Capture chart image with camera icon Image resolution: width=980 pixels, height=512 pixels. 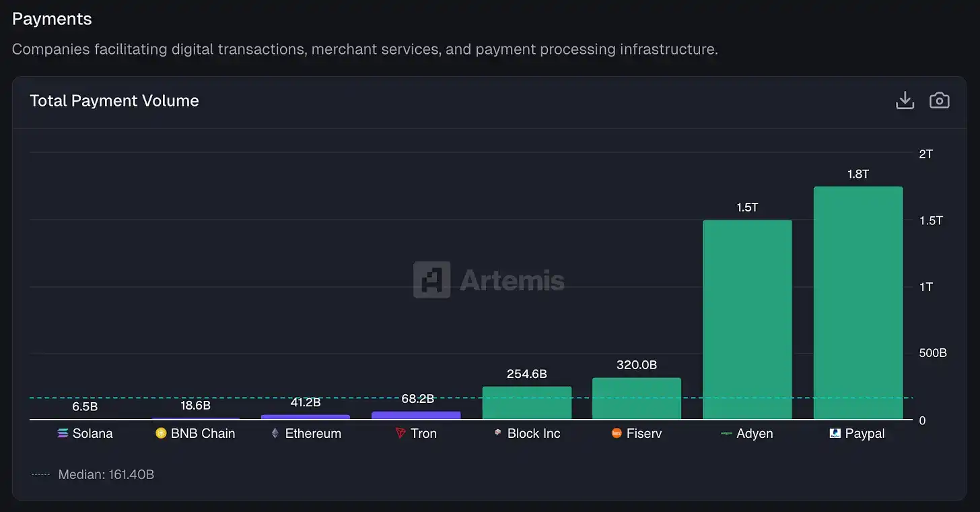pyautogui.click(x=940, y=100)
